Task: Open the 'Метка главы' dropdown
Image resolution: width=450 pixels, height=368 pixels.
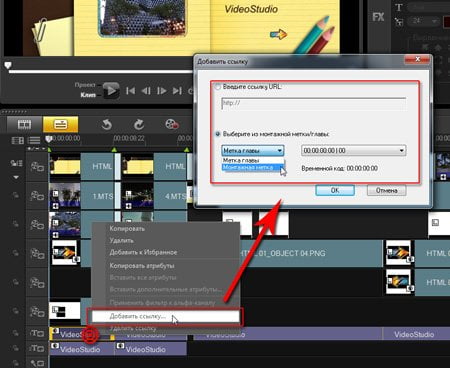Action: [x=253, y=151]
